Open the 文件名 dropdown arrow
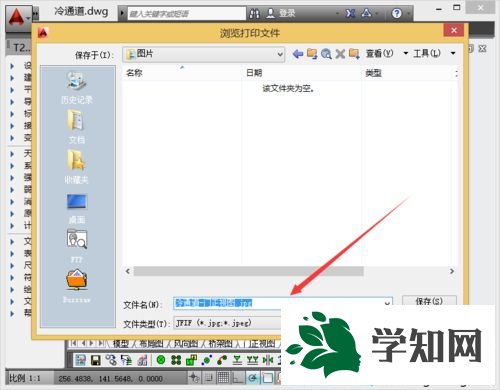 pyautogui.click(x=387, y=303)
